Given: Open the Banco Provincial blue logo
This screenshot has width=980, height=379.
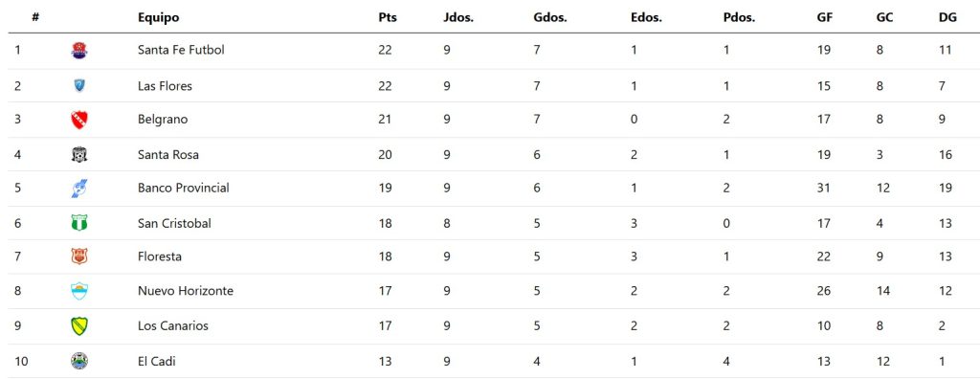Looking at the screenshot, I should pyautogui.click(x=79, y=189).
